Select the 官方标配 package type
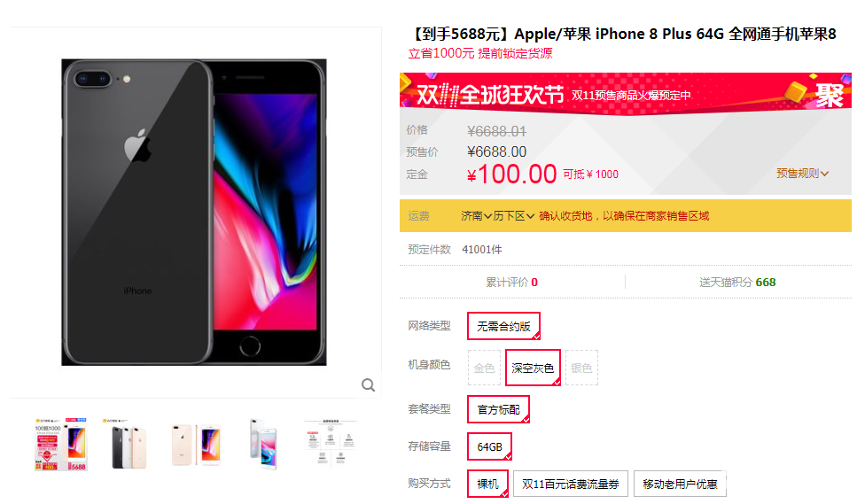 [498, 409]
